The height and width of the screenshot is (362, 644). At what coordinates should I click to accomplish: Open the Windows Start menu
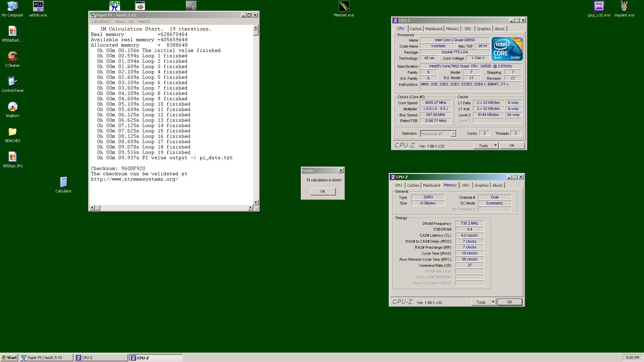(9, 358)
